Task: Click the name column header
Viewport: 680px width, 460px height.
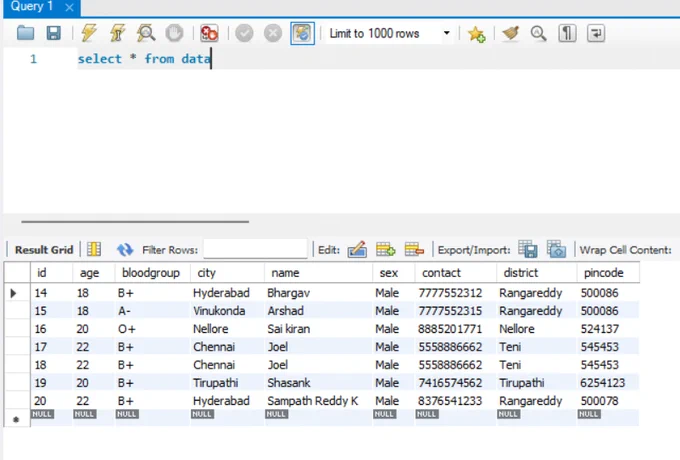Action: pyautogui.click(x=318, y=273)
